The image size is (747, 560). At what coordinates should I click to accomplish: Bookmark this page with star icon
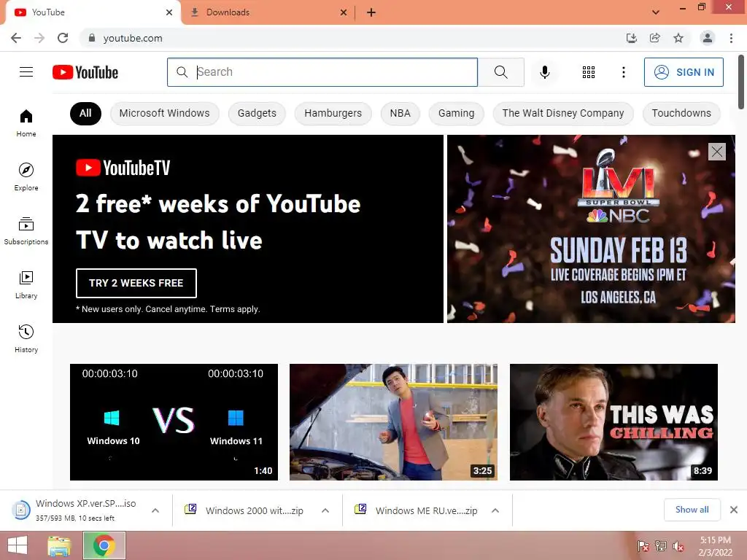coord(678,38)
